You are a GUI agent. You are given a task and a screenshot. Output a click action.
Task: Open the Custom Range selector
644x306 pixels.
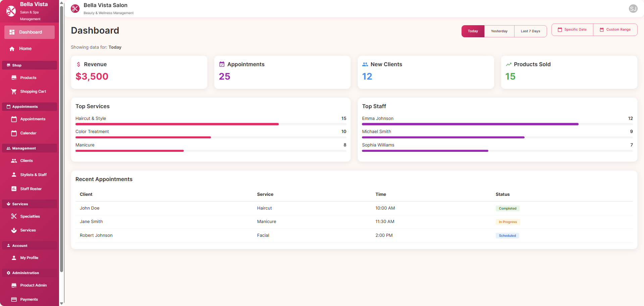tap(615, 30)
